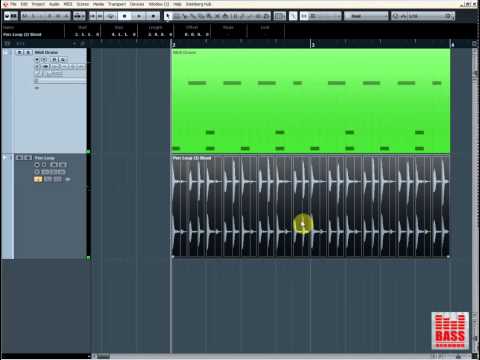Screen dimensions: 480x360
Task: Select the Object Selection arrow tool
Action: [168, 16]
